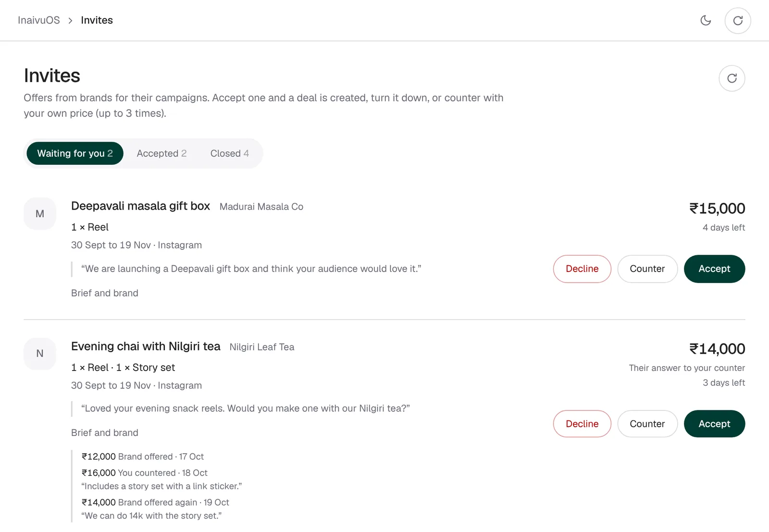Screen dimensions: 769x532
Task: Select the Invites breadcrumb
Action: 97,20
